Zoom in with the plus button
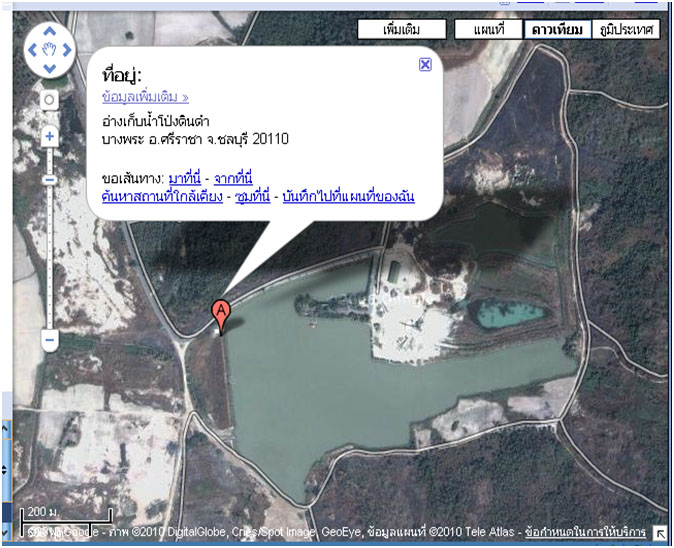The height and width of the screenshot is (548, 674). [x=50, y=136]
